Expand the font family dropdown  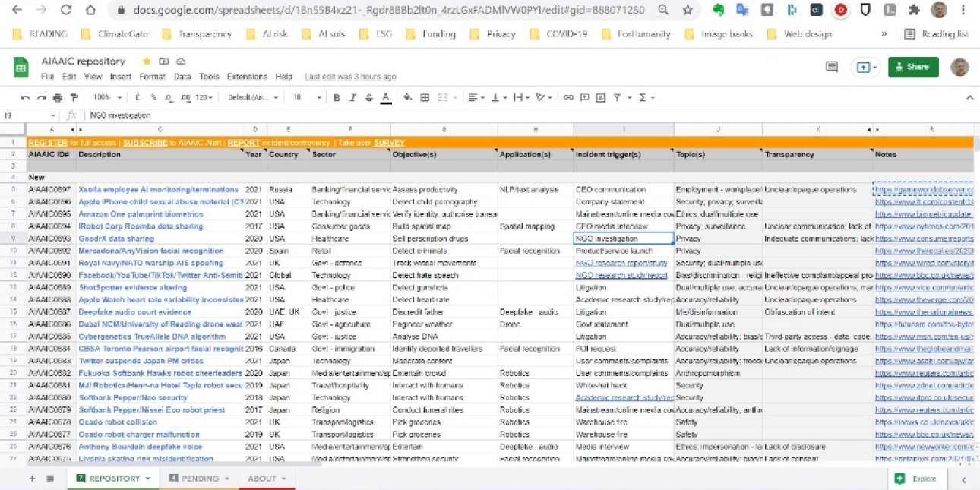coord(253,97)
